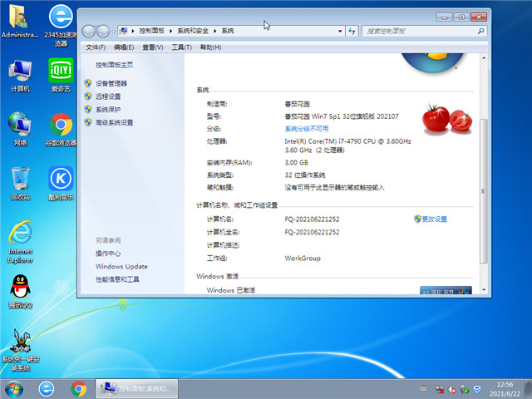532x399 pixels.
Task: Open the Recycle Bin (回收站) icon
Action: coord(20,183)
